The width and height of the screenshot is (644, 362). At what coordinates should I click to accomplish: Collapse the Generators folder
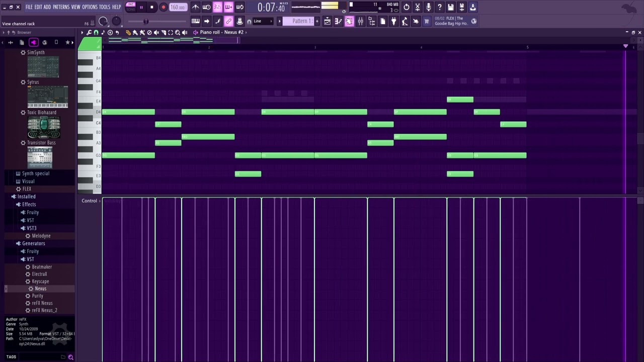point(33,243)
